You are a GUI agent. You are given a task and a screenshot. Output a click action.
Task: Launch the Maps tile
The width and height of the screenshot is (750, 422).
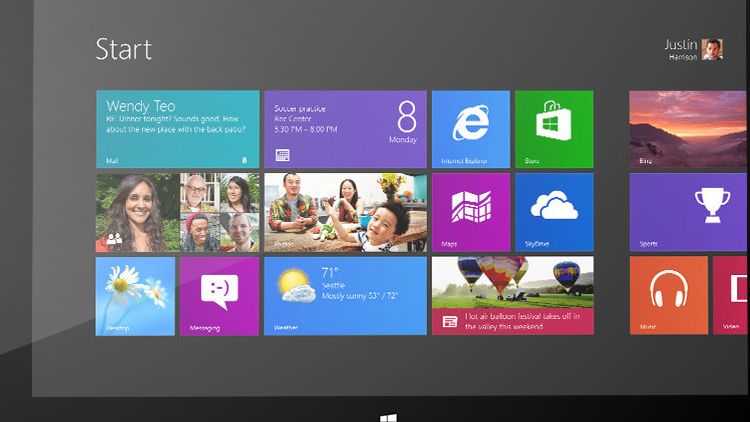point(471,212)
